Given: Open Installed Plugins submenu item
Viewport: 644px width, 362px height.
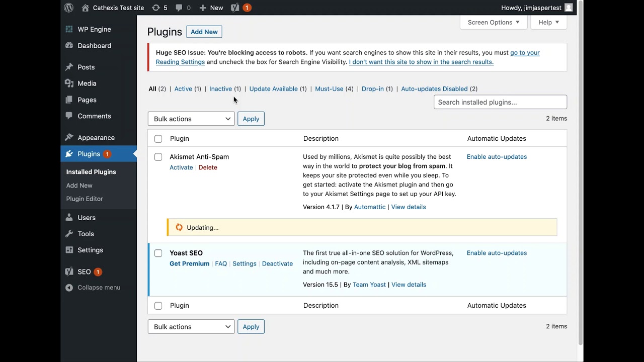Looking at the screenshot, I should [91, 172].
